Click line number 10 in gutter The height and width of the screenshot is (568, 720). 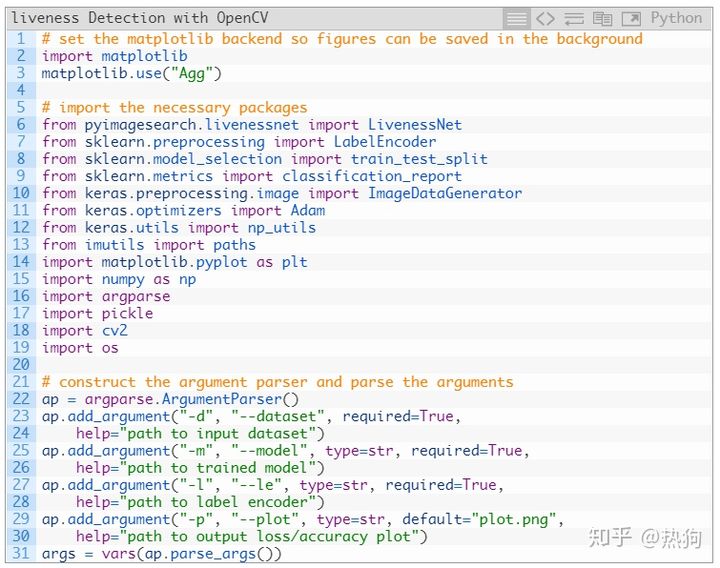point(21,193)
